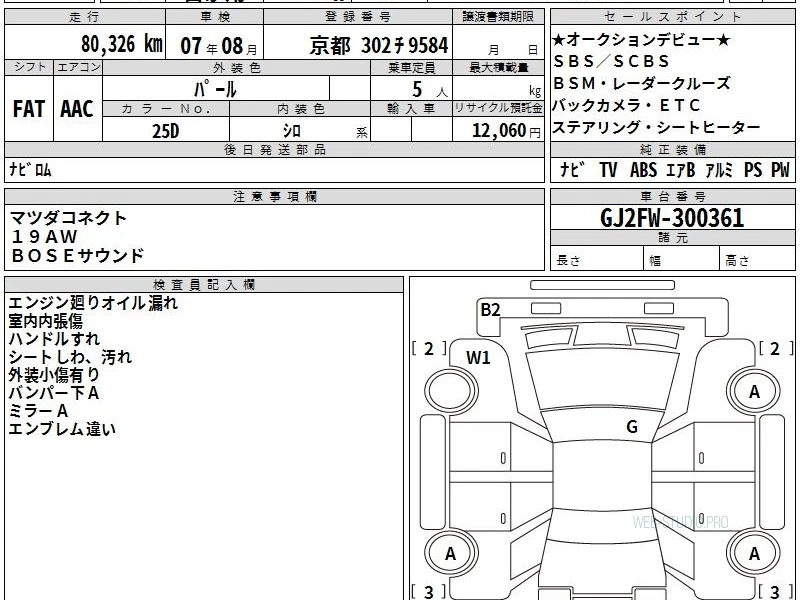Select the ミラーA inspector note

38,411
